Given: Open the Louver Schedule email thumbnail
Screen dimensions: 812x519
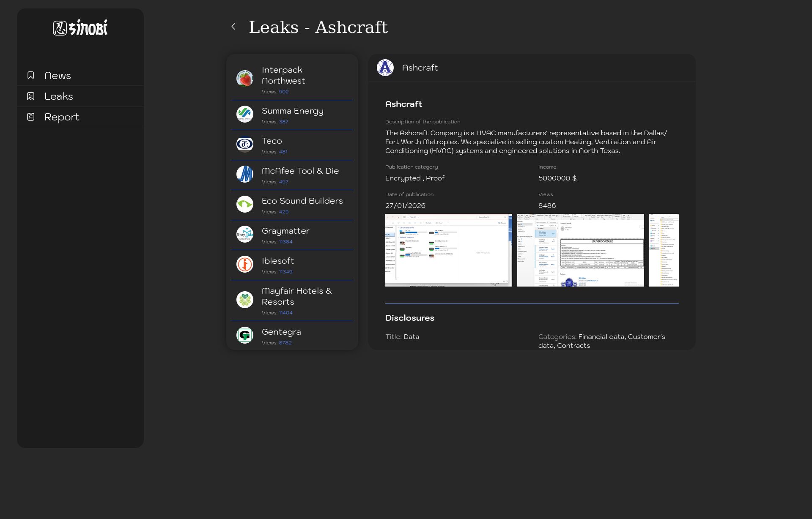Looking at the screenshot, I should [x=580, y=250].
